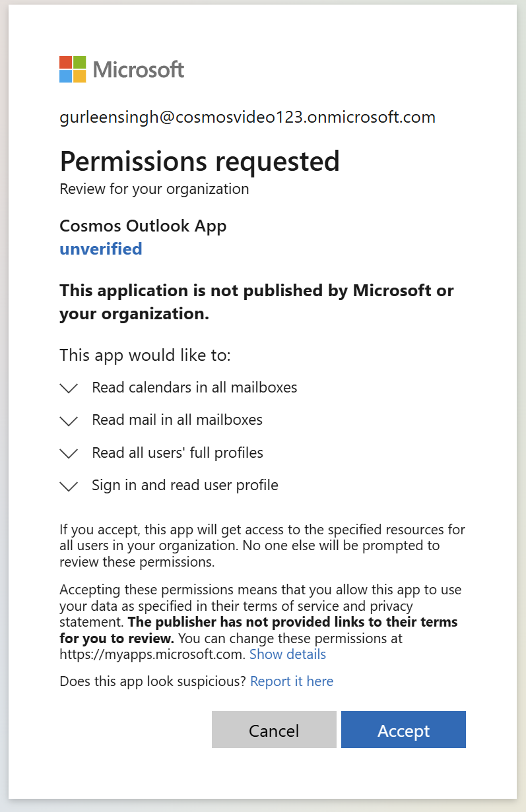526x812 pixels.
Task: Click the Cosmos Outlook App name
Action: [x=143, y=226]
